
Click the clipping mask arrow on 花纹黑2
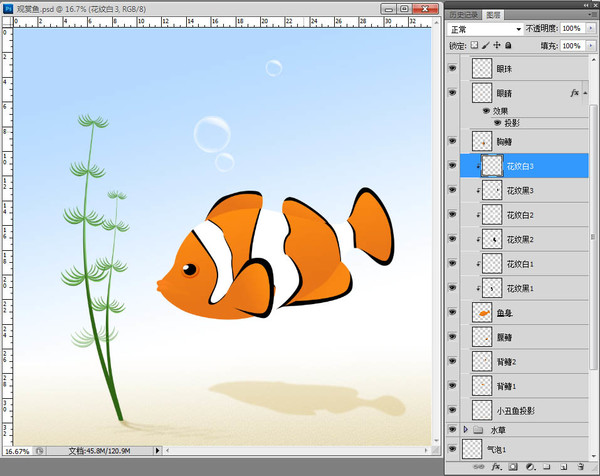coord(478,240)
